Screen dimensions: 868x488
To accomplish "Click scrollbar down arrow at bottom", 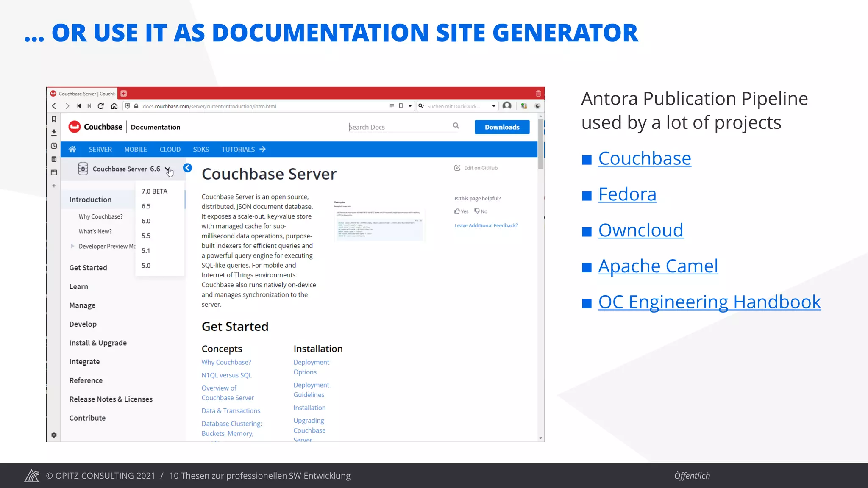I will click(541, 438).
